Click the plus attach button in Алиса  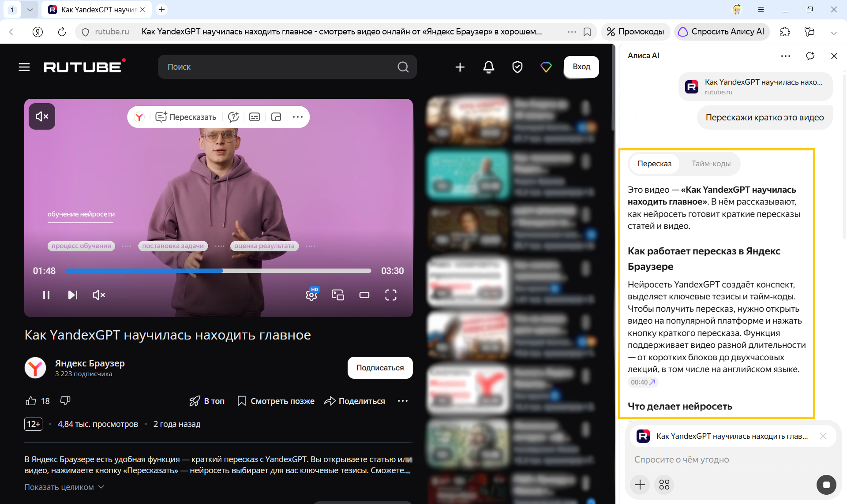pyautogui.click(x=640, y=485)
